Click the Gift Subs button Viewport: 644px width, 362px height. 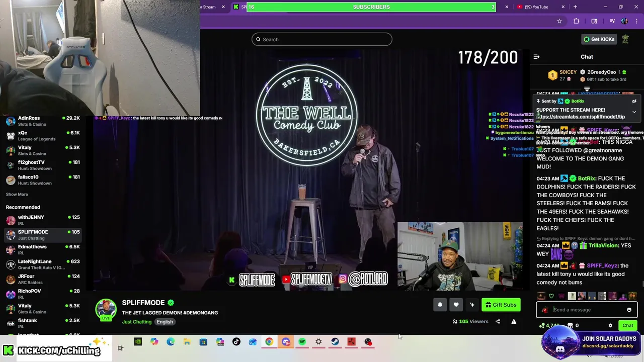(x=501, y=305)
